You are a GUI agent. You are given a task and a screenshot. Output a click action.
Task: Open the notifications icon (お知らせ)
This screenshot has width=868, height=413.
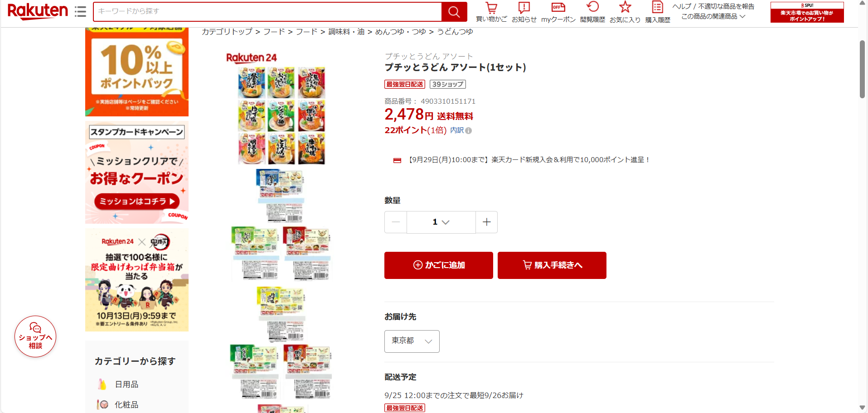coord(524,12)
